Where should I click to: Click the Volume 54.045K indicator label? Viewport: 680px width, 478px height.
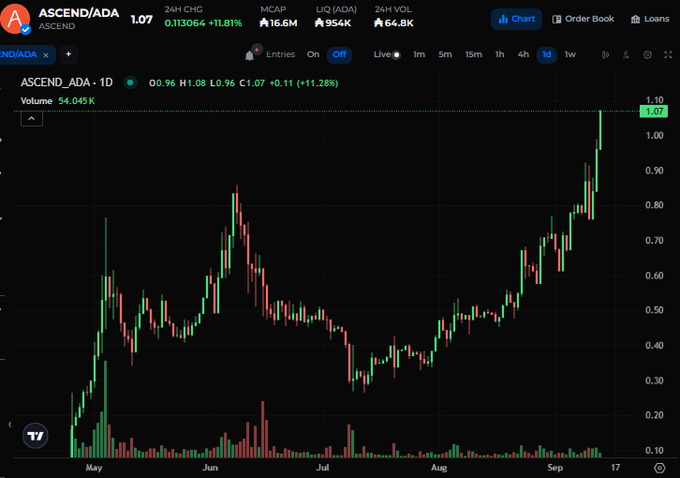(57, 101)
